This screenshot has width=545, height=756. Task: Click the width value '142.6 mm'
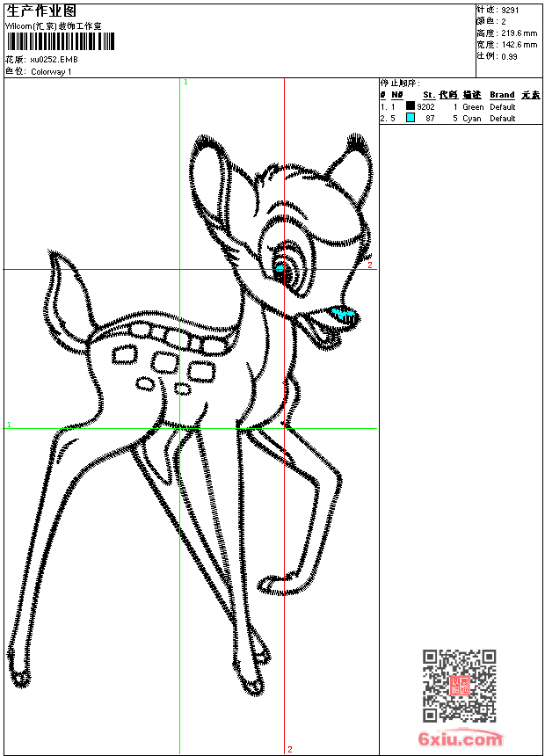pyautogui.click(x=519, y=45)
